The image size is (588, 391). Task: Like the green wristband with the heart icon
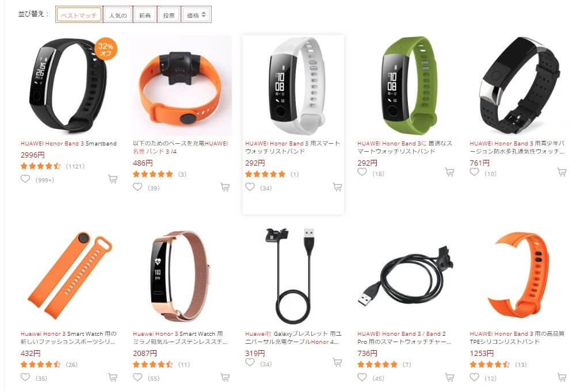pos(362,172)
